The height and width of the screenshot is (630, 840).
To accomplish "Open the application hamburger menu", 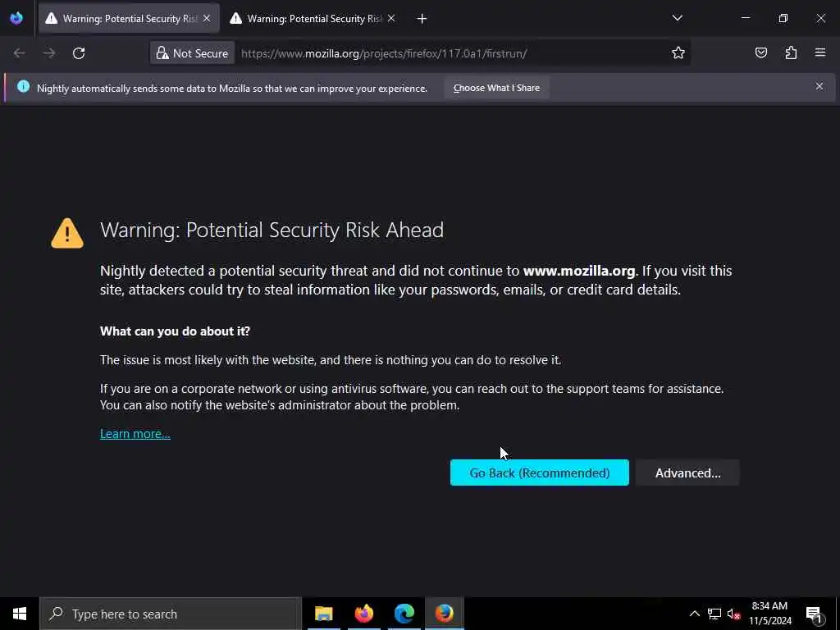I will (x=820, y=52).
